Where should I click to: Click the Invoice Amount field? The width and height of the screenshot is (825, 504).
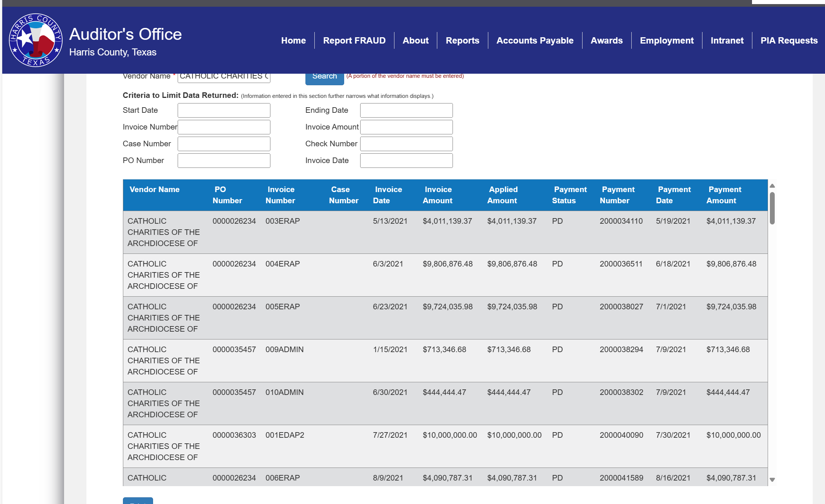(x=406, y=127)
